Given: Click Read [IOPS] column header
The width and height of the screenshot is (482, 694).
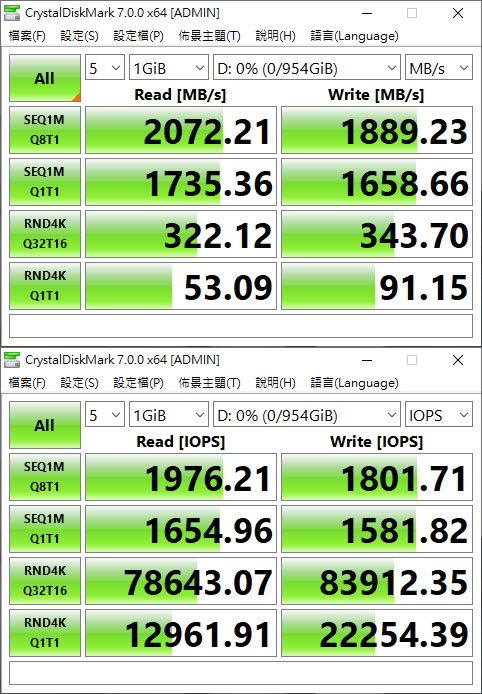Looking at the screenshot, I should click(181, 441).
